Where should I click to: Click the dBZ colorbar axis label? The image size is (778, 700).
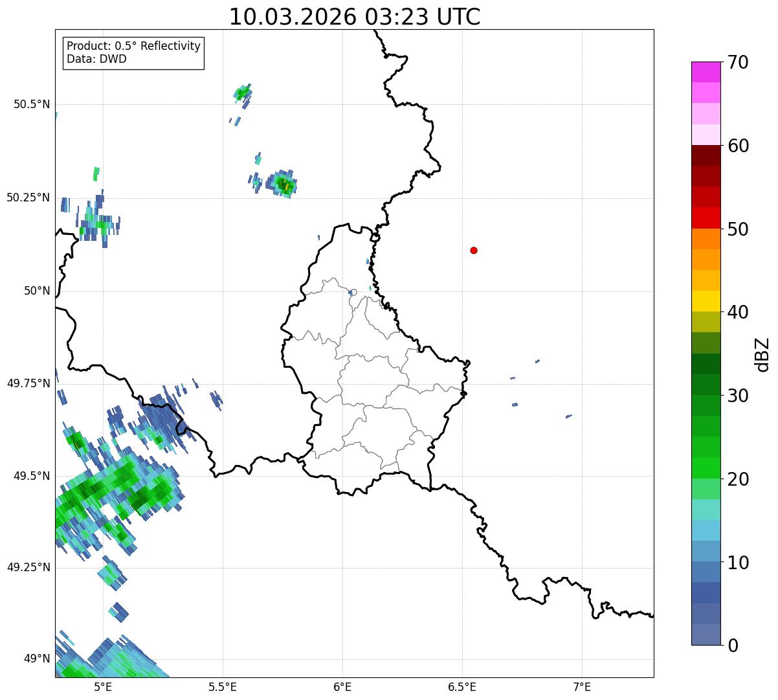point(762,354)
